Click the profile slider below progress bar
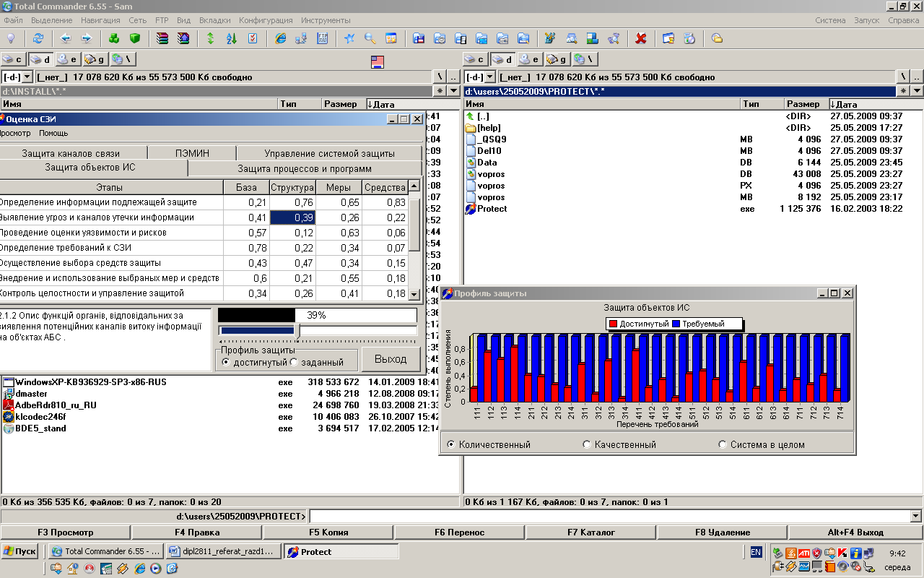This screenshot has width=924, height=578. [297, 330]
